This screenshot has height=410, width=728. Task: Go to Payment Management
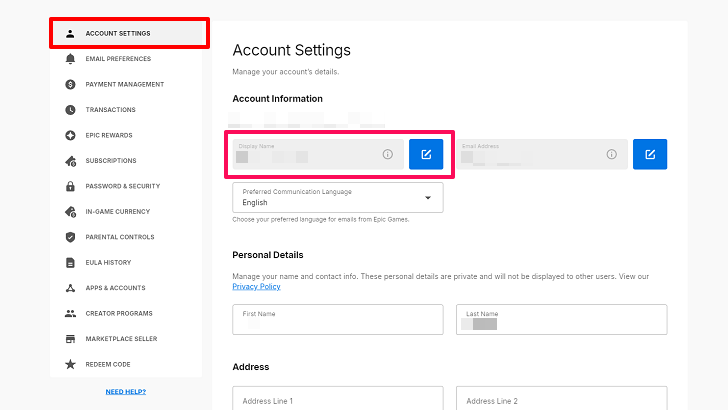[x=126, y=84]
